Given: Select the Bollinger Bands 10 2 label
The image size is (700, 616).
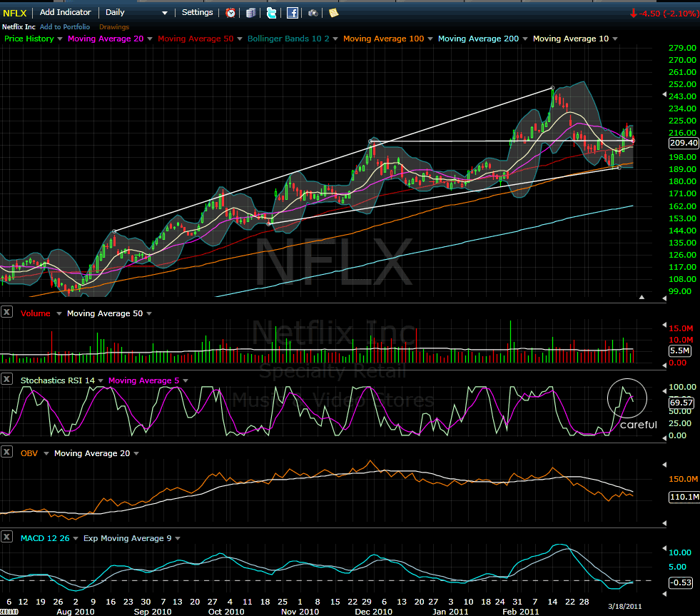Looking at the screenshot, I should (288, 39).
